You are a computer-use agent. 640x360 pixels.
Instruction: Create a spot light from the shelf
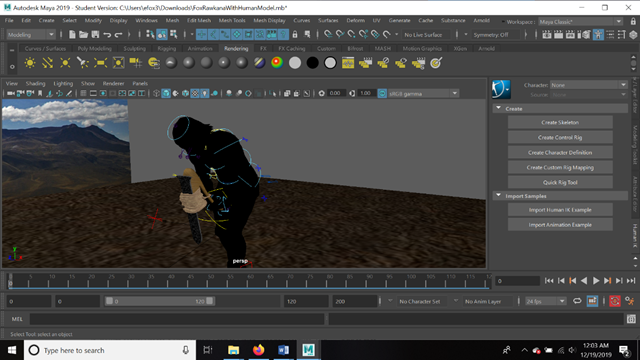[x=83, y=63]
